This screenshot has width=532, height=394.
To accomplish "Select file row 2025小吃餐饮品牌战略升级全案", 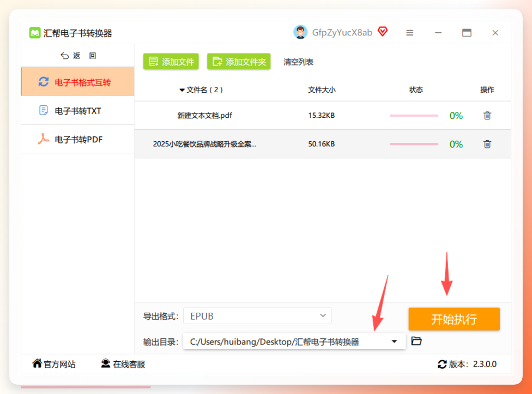I will pyautogui.click(x=323, y=144).
